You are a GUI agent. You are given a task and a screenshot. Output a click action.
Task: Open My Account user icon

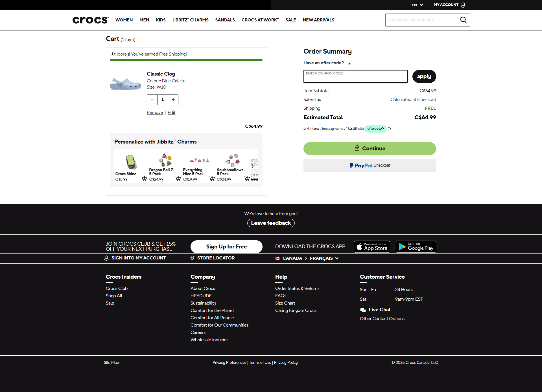coord(463,5)
